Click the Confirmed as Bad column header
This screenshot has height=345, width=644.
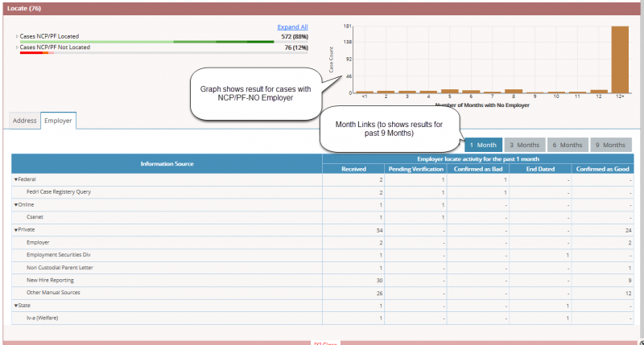pyautogui.click(x=478, y=169)
